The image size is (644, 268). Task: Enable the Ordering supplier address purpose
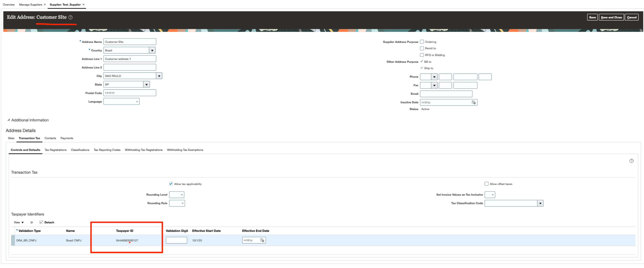[x=422, y=42]
